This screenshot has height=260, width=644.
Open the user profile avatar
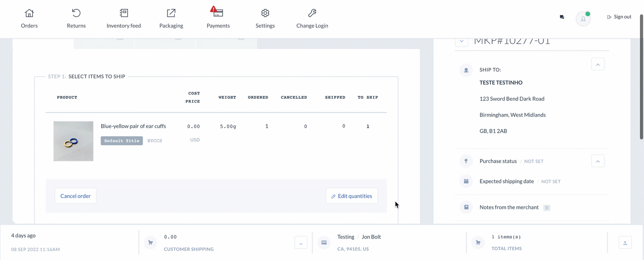click(583, 19)
